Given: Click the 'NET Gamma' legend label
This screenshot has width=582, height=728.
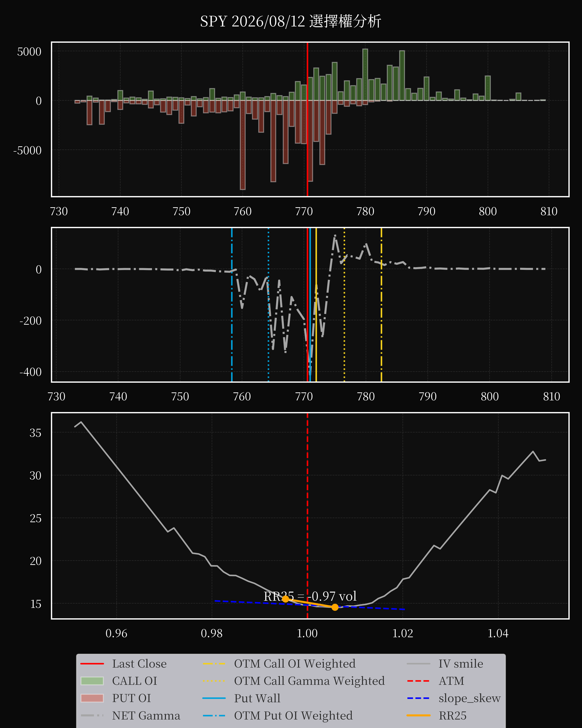Looking at the screenshot, I should pos(146,716).
